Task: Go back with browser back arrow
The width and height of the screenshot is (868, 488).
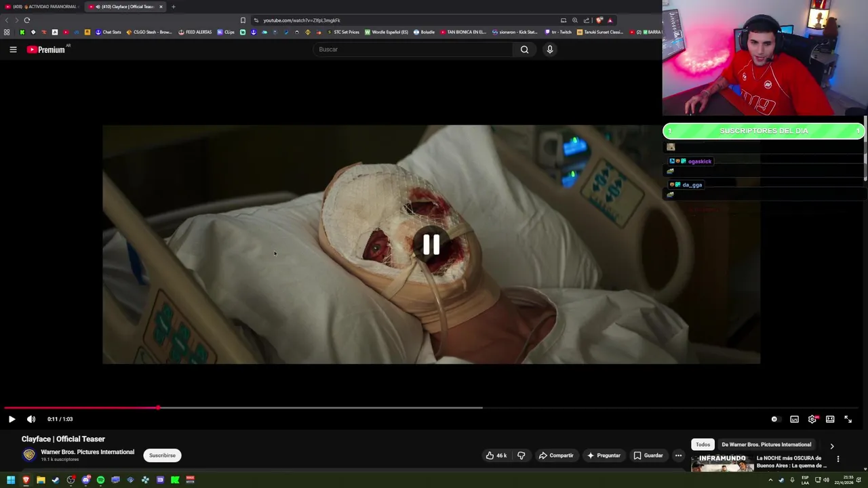Action: [x=7, y=20]
